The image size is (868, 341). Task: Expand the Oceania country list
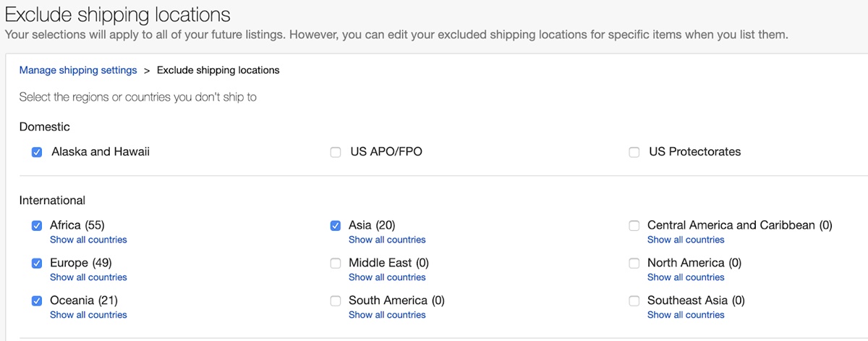[x=88, y=315]
